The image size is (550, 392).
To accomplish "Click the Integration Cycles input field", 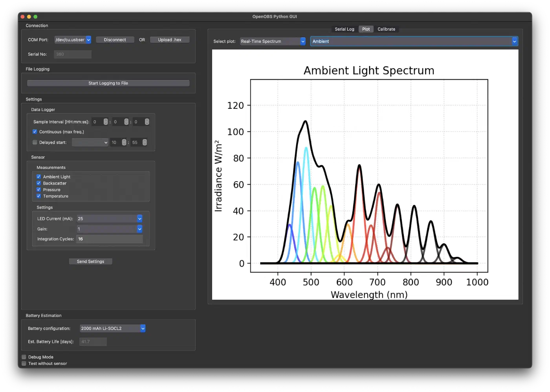I will pyautogui.click(x=109, y=239).
